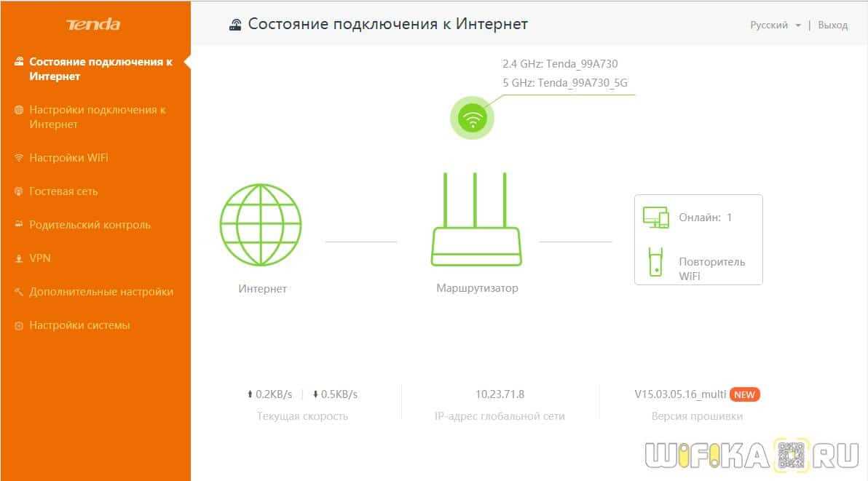Click the router icon in page header
The image size is (868, 481).
[235, 24]
